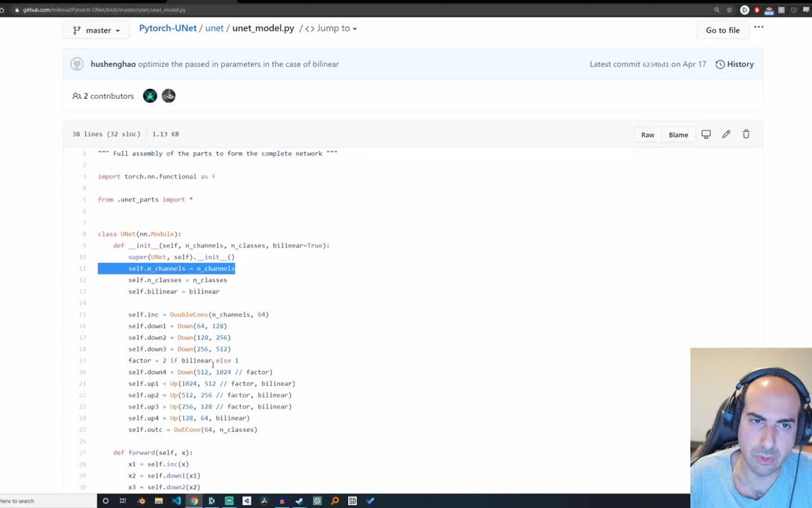Open the Pytorch-UNet repository link

point(168,28)
